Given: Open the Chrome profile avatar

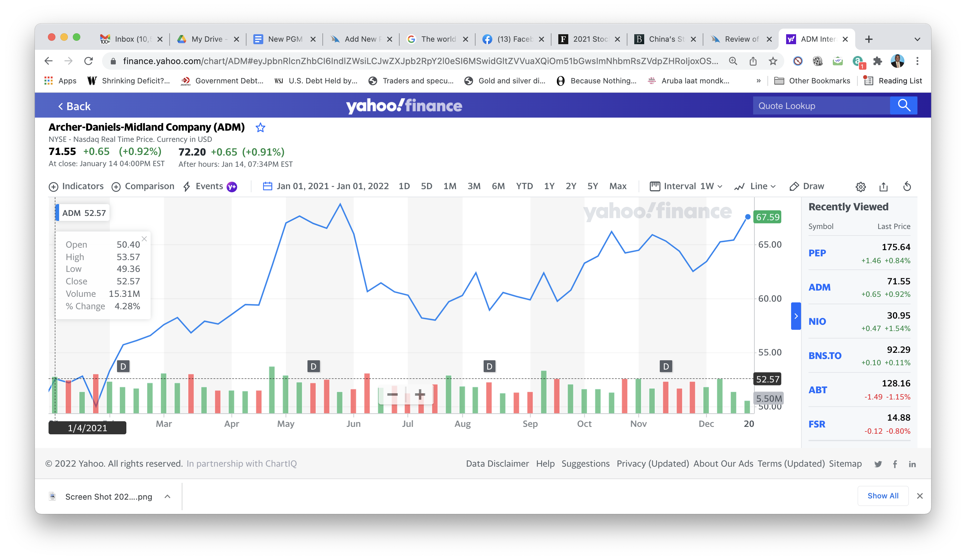Looking at the screenshot, I should (898, 61).
